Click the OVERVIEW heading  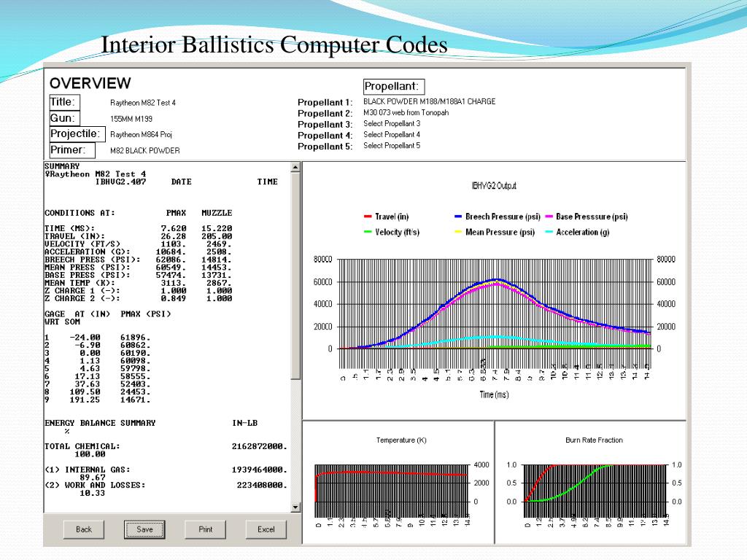[90, 83]
